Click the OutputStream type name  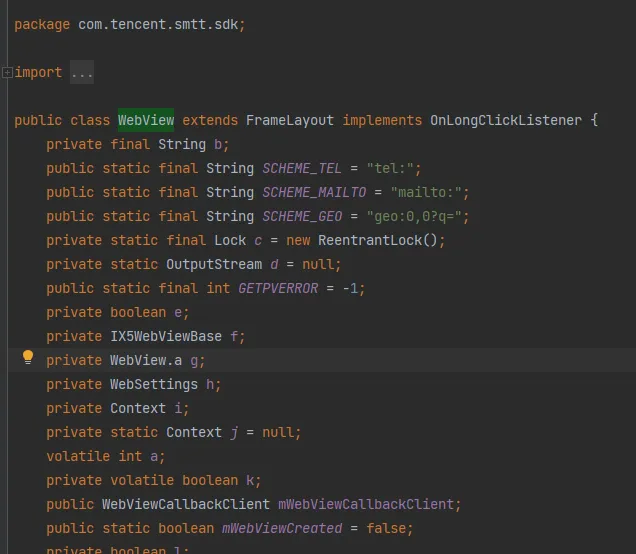pos(214,264)
